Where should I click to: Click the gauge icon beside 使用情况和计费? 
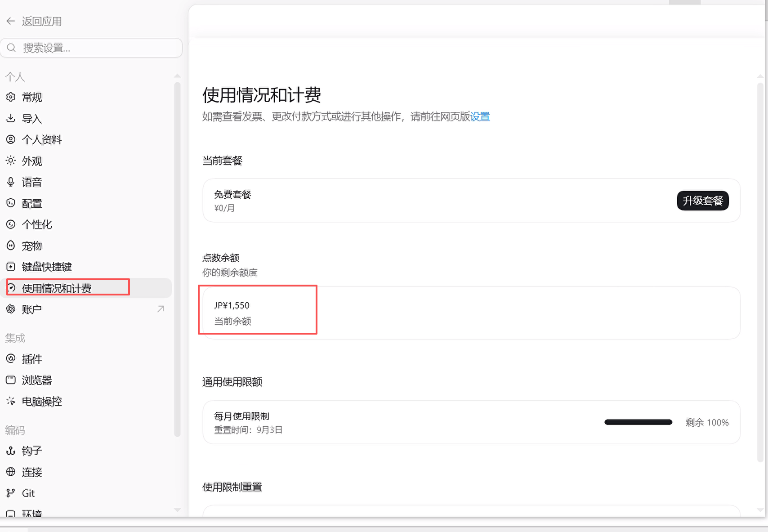click(12, 288)
